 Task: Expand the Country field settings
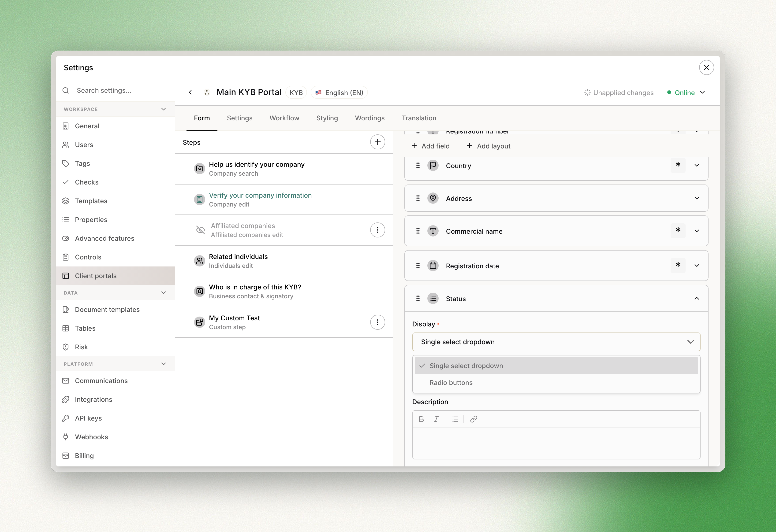(x=697, y=165)
